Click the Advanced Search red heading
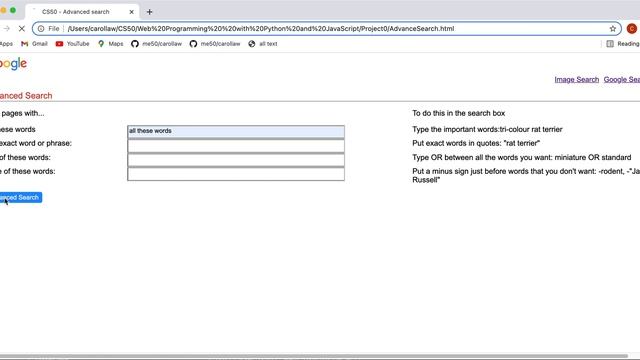 [x=26, y=96]
